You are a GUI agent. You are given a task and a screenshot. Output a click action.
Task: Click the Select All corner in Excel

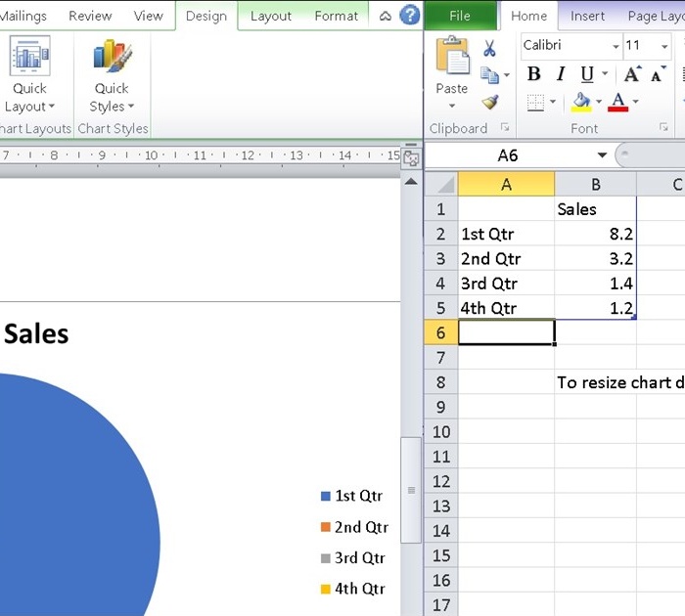click(x=441, y=184)
